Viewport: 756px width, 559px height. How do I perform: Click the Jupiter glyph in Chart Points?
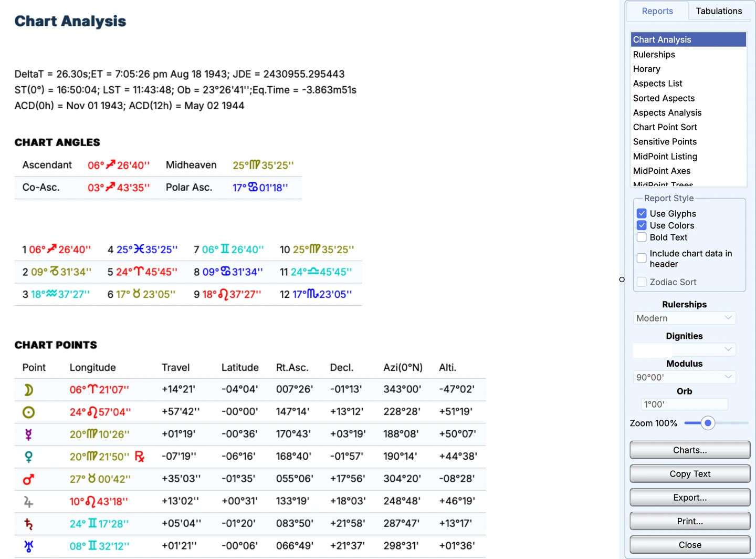(x=28, y=502)
